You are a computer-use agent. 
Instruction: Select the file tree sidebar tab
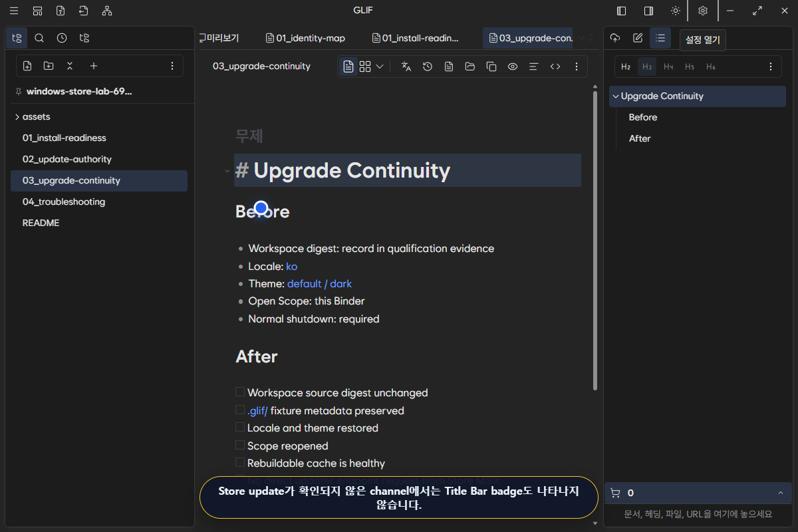[x=17, y=38]
